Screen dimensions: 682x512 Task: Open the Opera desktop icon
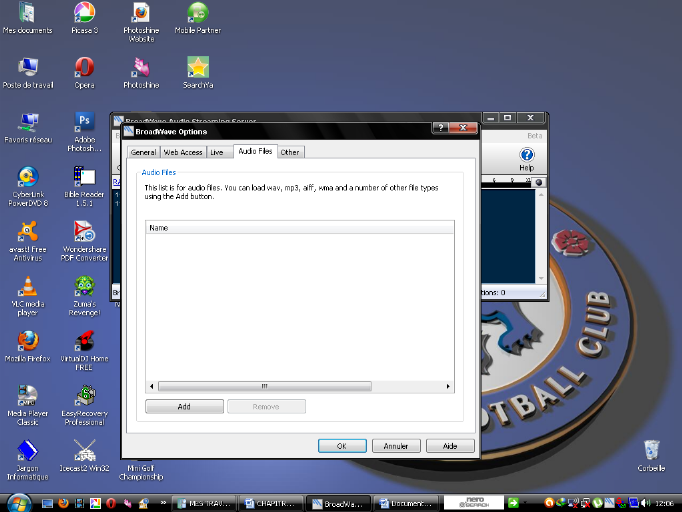click(85, 68)
